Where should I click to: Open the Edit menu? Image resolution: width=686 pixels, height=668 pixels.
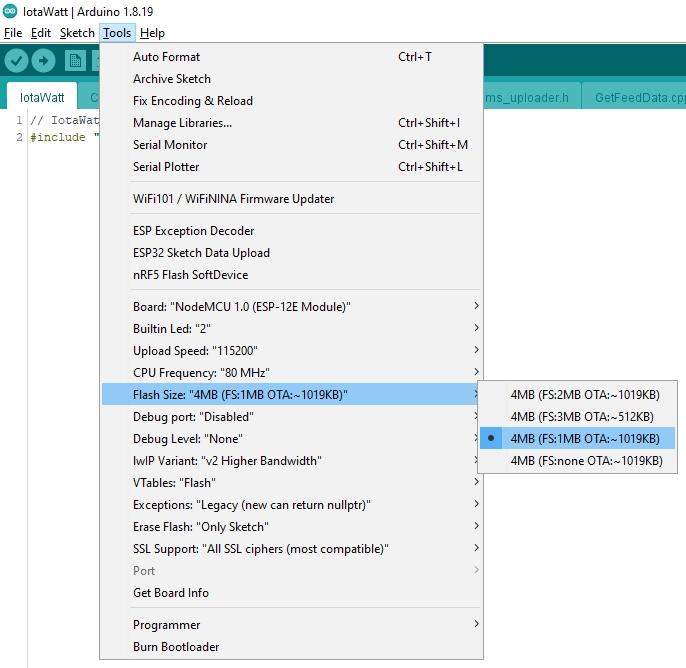[x=41, y=33]
